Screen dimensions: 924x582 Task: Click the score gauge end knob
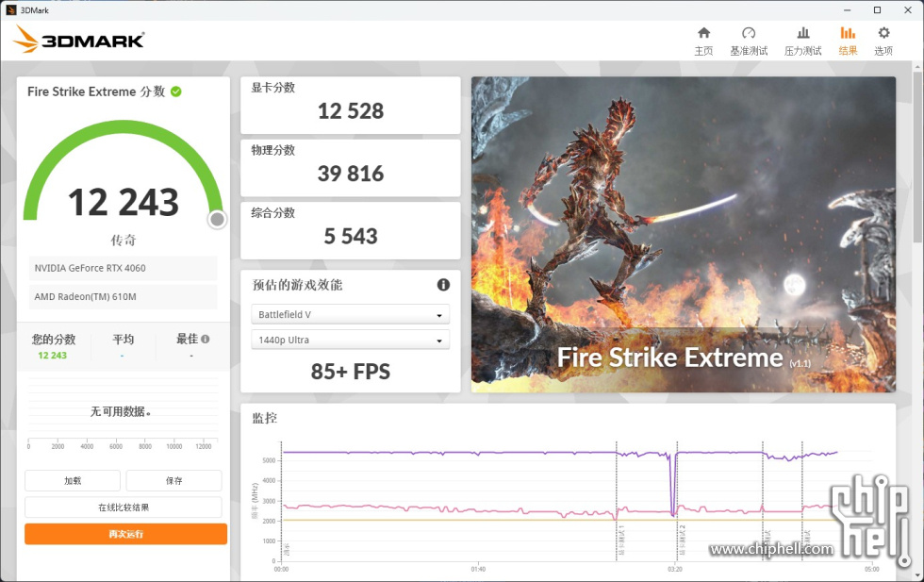[x=217, y=220]
